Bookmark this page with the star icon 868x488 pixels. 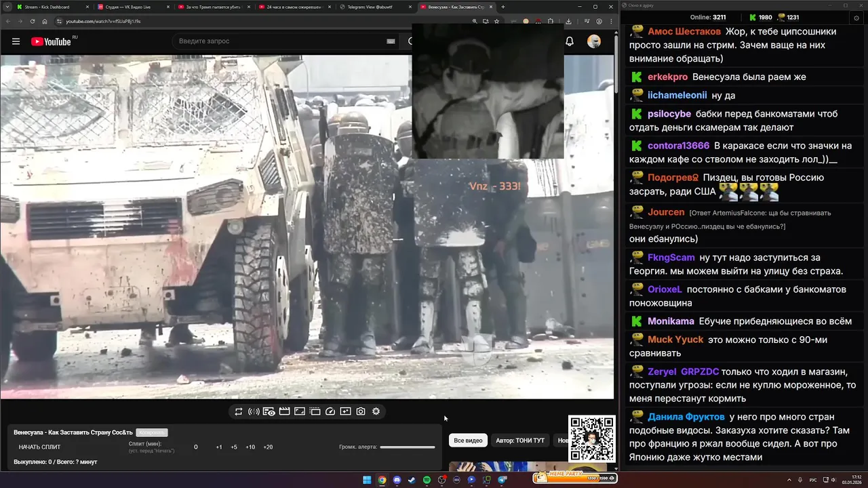(x=496, y=21)
